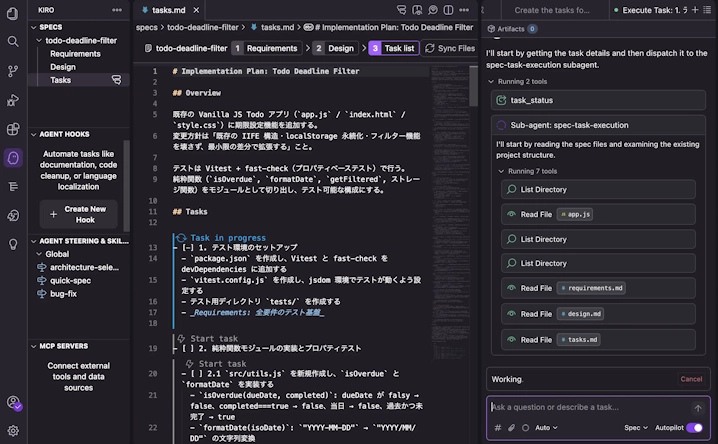
Task: Click the lightbulb icon in activity bar
Action: point(13,244)
